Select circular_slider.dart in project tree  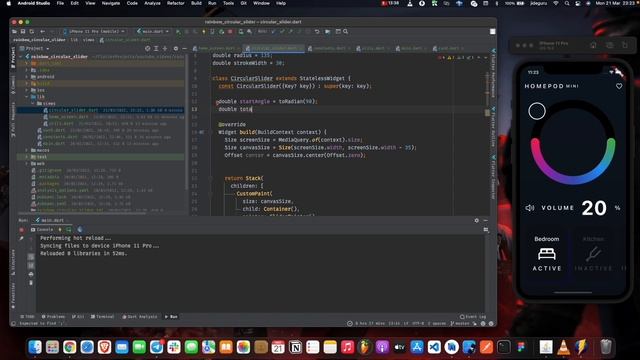coord(100,110)
